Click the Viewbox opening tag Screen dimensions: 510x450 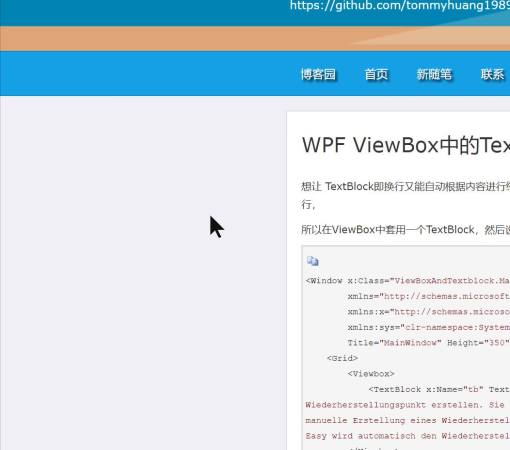point(371,374)
